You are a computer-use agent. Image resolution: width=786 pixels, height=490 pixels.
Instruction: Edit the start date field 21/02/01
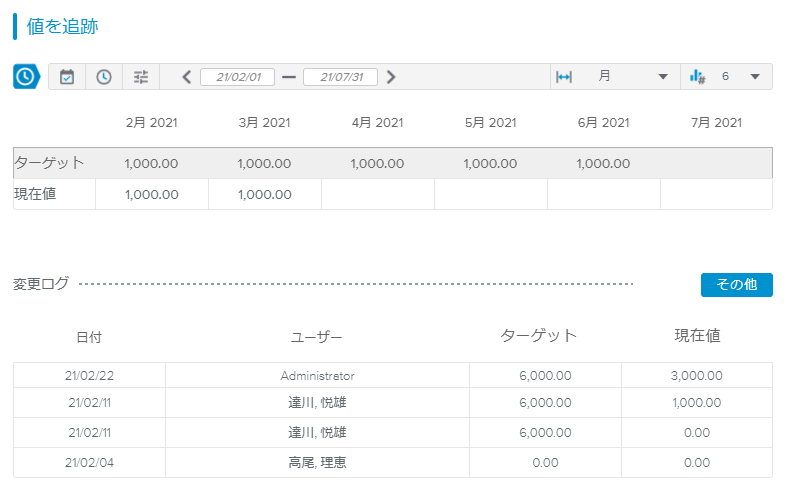coord(238,77)
